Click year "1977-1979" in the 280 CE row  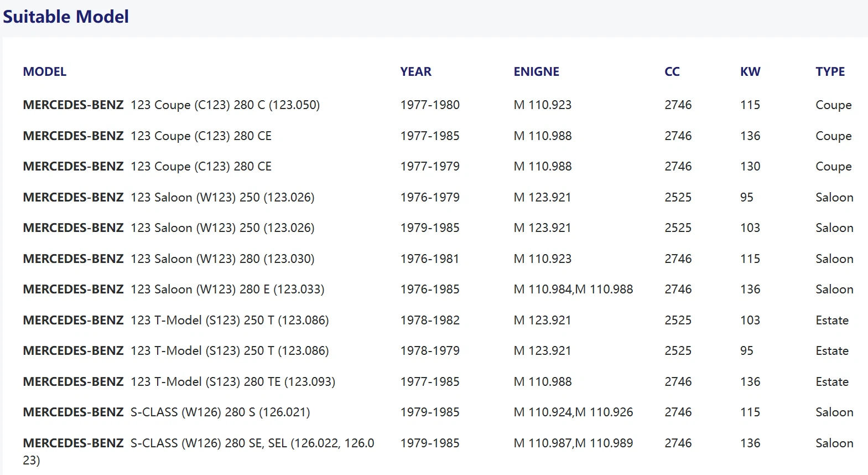[x=430, y=166]
